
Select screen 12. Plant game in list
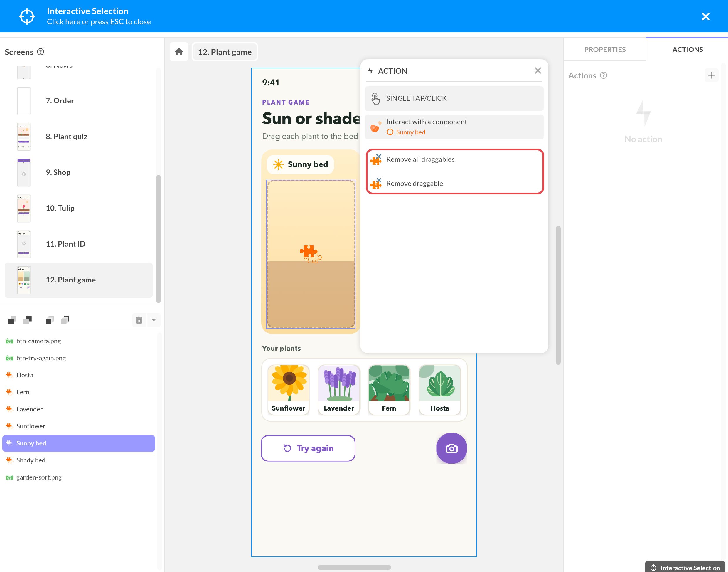(79, 280)
